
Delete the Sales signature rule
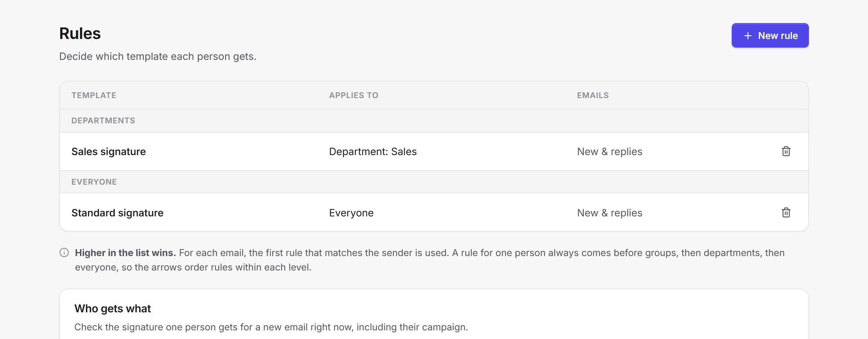tap(786, 151)
